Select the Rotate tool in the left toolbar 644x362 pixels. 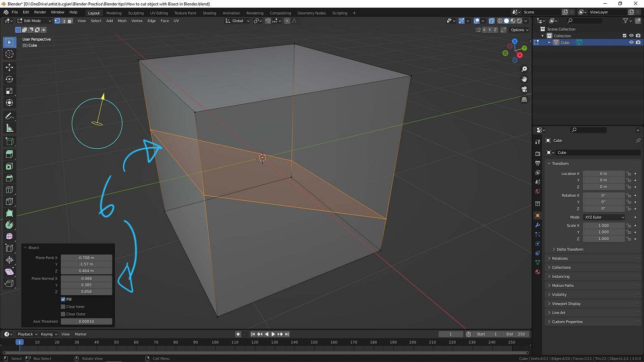click(9, 79)
